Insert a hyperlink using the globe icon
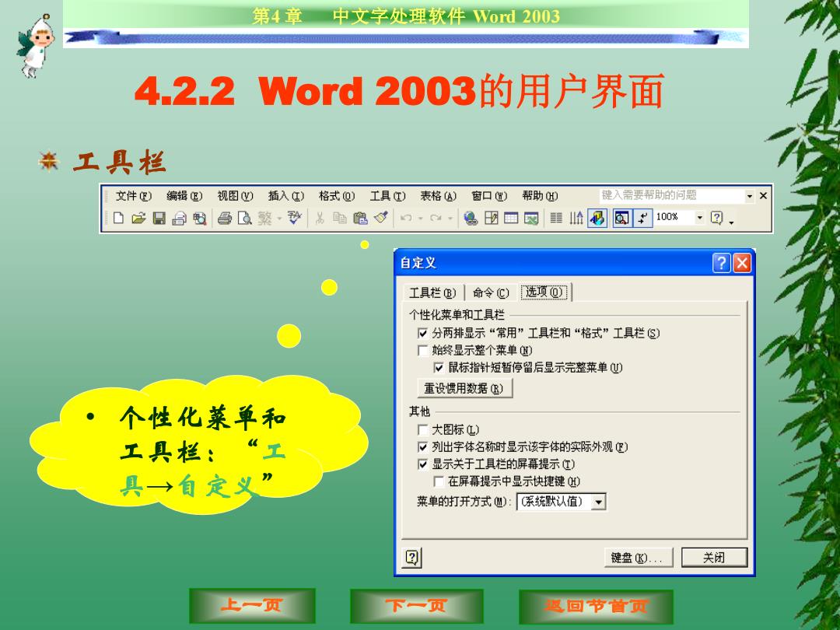 [471, 218]
